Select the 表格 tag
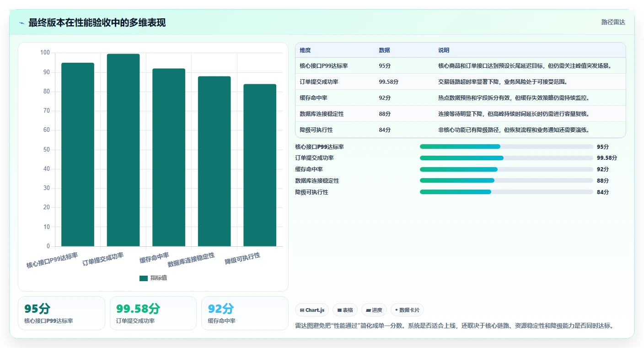644x348 pixels. tap(345, 310)
